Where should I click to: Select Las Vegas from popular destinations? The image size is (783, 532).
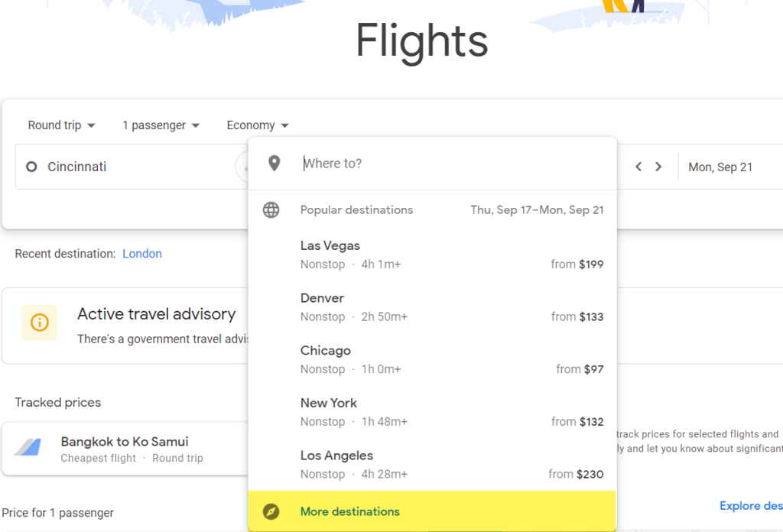[x=433, y=255]
